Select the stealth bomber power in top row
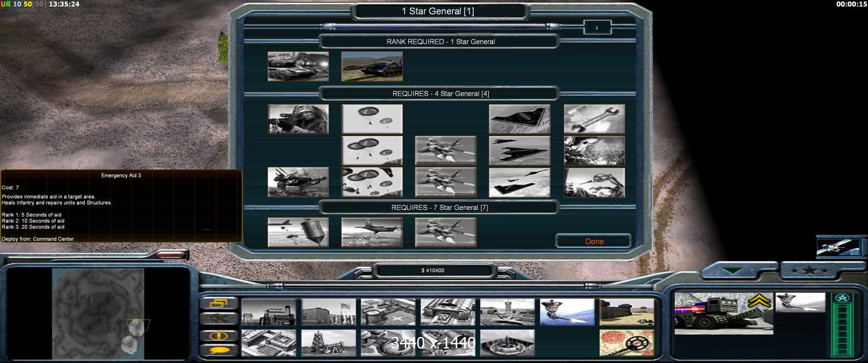868x363 pixels. click(519, 119)
